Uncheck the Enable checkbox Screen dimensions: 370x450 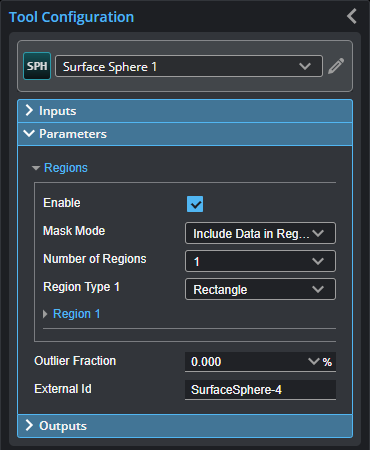(195, 204)
